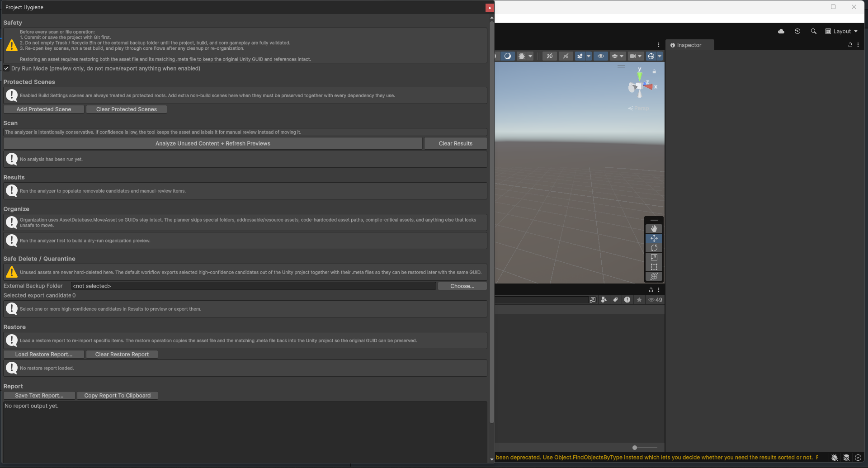Select the Hand tool in the Scene view overlay

coord(654,228)
